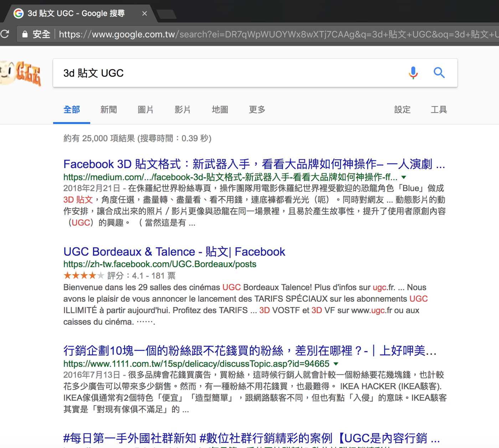
Task: Open the 工具 search tools
Action: (x=439, y=110)
